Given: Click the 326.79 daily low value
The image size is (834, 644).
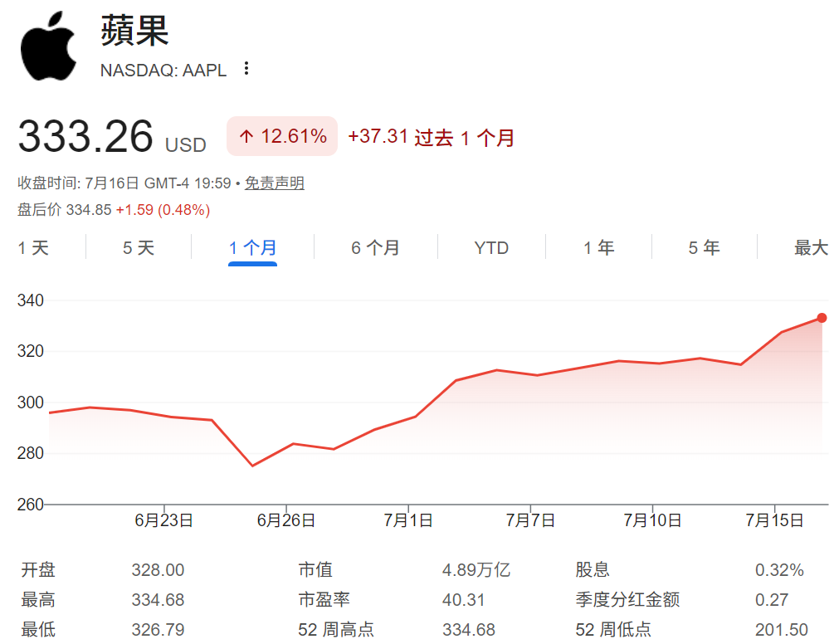Looking at the screenshot, I should pos(158,630).
